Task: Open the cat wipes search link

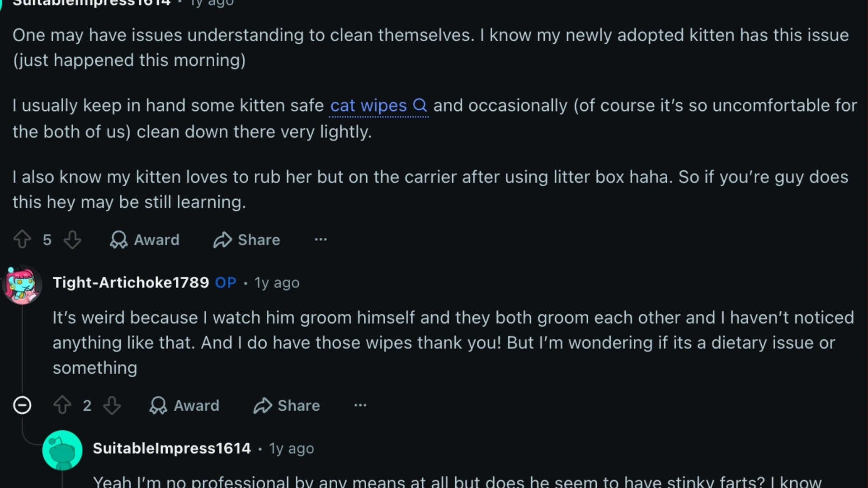Action: [367, 105]
